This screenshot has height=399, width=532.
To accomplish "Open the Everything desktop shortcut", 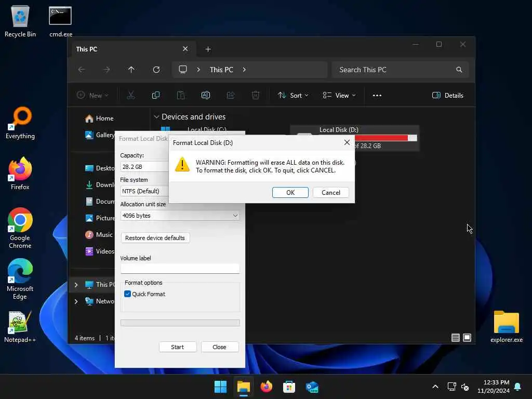I will pos(20,123).
